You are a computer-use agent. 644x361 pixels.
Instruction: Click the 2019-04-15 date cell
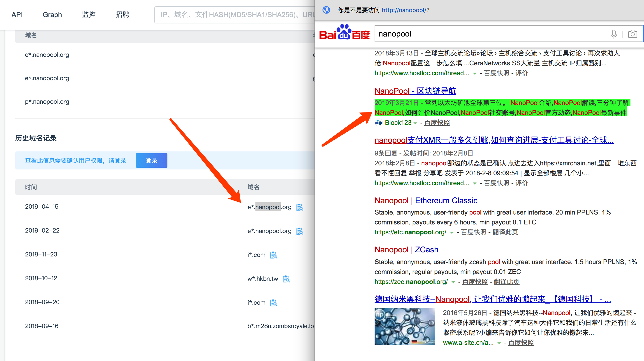click(42, 206)
